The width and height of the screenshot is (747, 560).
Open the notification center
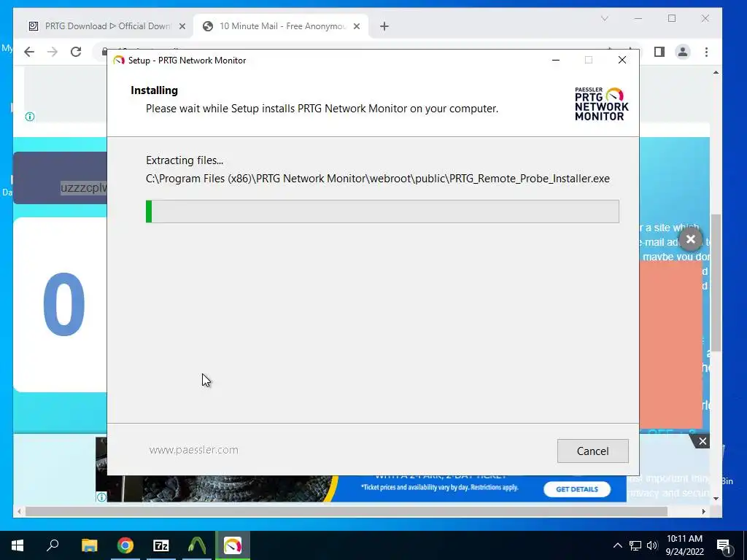click(724, 546)
